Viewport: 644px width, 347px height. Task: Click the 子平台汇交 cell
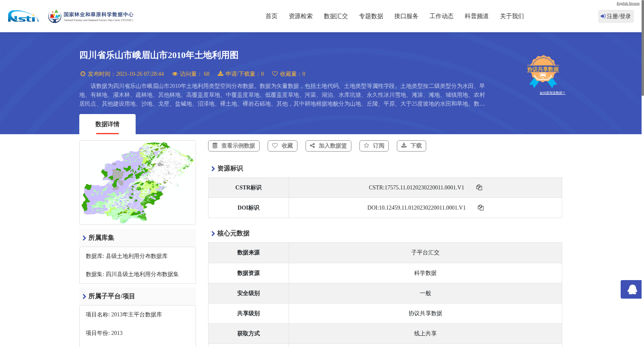425,253
